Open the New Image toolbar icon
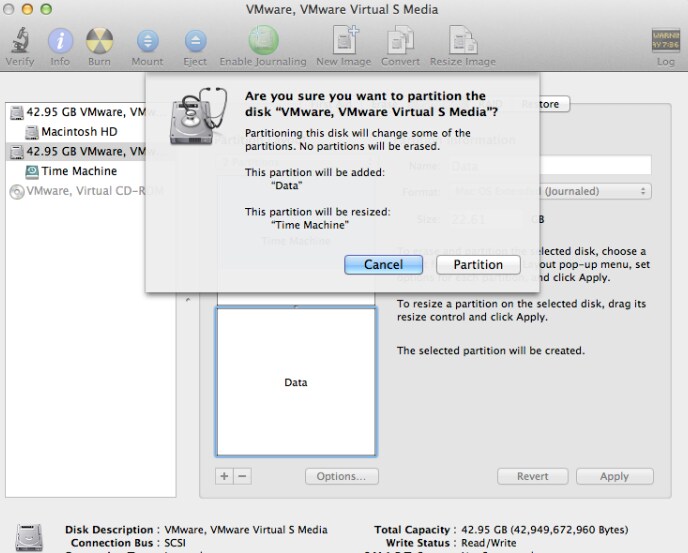This screenshot has width=688, height=553. pos(344,40)
